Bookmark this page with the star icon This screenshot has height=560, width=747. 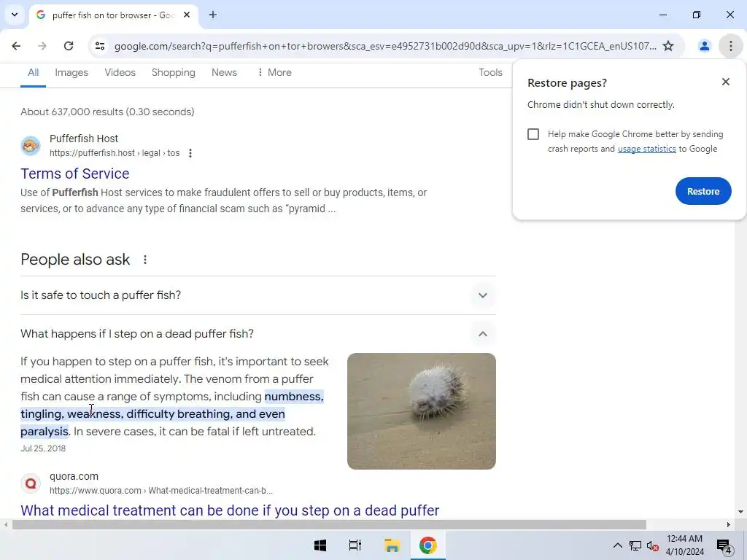668,46
